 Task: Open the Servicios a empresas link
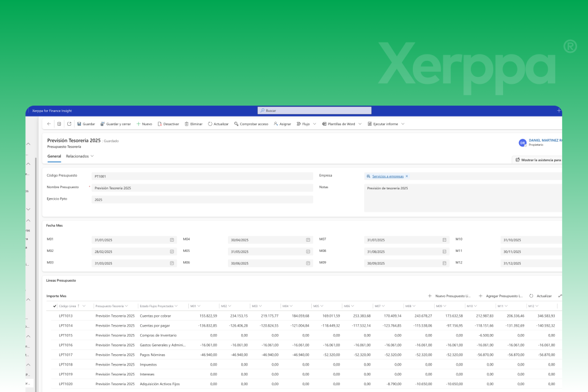388,176
